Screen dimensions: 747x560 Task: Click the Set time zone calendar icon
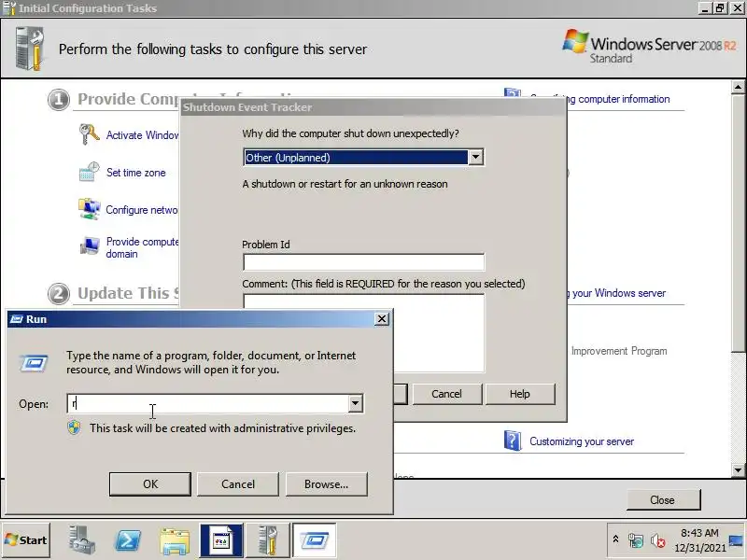(89, 172)
